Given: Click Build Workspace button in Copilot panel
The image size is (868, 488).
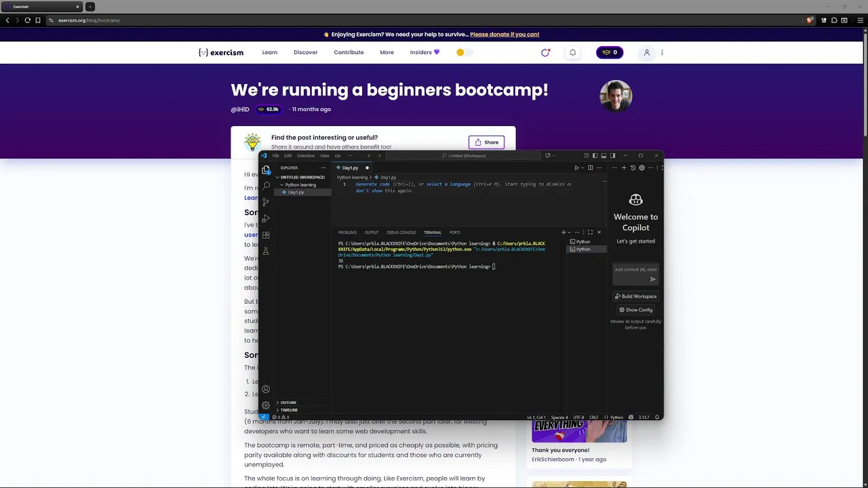Looking at the screenshot, I should point(635,296).
